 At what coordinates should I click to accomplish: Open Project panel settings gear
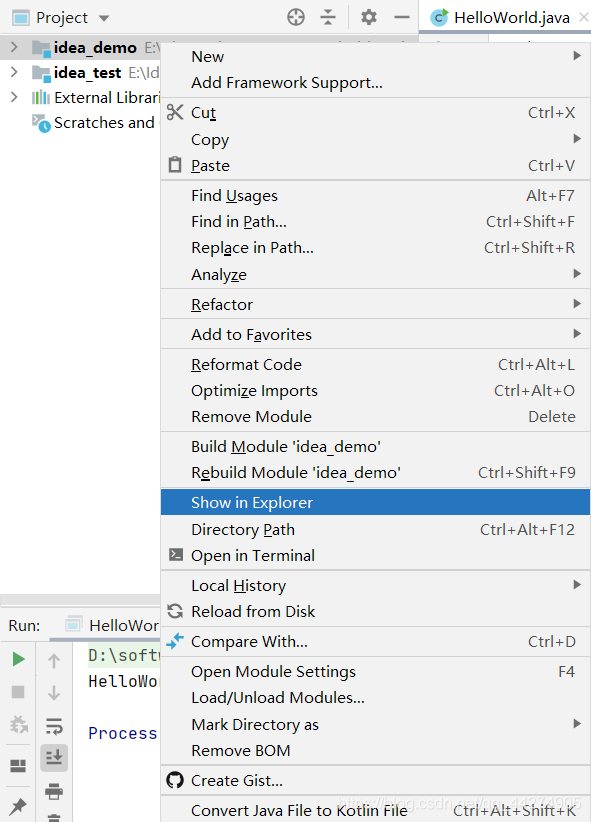(369, 17)
